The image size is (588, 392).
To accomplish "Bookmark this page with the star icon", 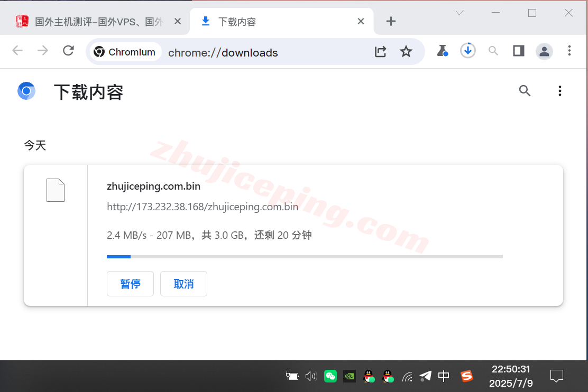I will point(406,51).
